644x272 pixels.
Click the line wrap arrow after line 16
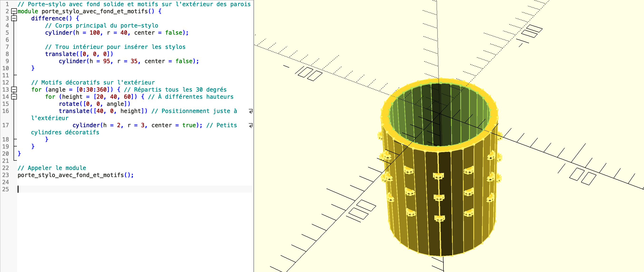[x=251, y=111]
